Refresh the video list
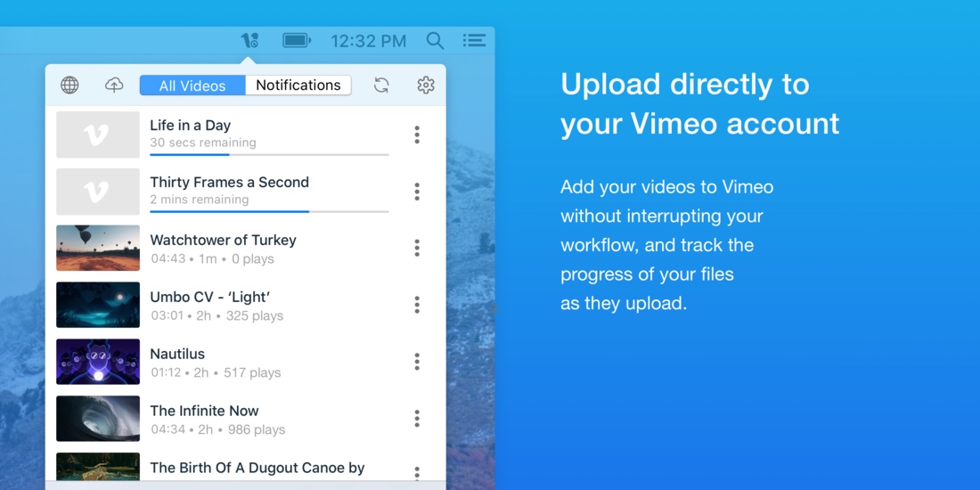The width and height of the screenshot is (980, 490). (381, 85)
